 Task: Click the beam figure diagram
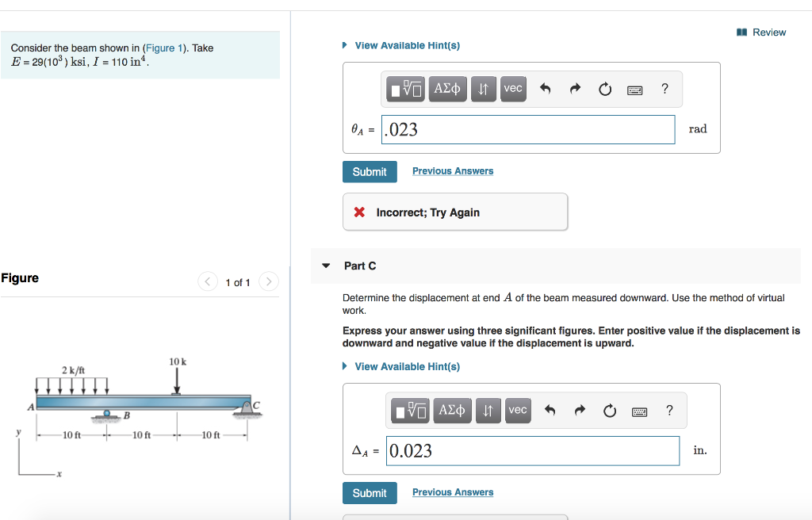(140, 417)
